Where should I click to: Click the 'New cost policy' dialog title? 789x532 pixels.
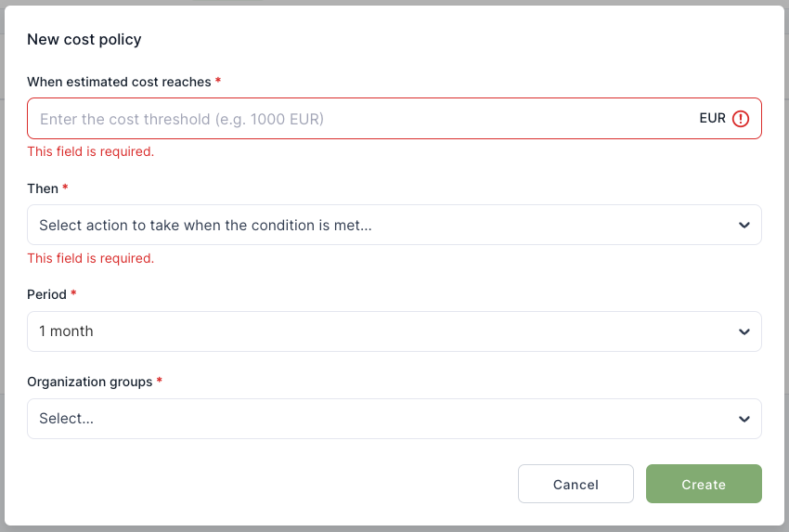click(84, 39)
